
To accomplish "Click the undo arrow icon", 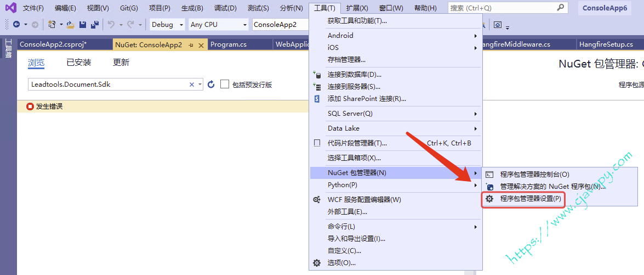I will pos(111,25).
